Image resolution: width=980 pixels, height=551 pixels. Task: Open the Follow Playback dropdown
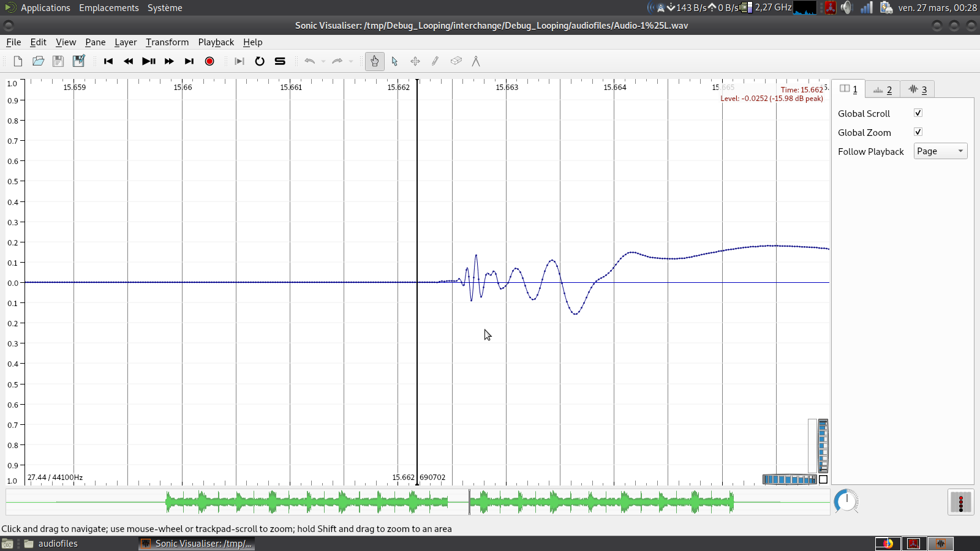(x=940, y=151)
